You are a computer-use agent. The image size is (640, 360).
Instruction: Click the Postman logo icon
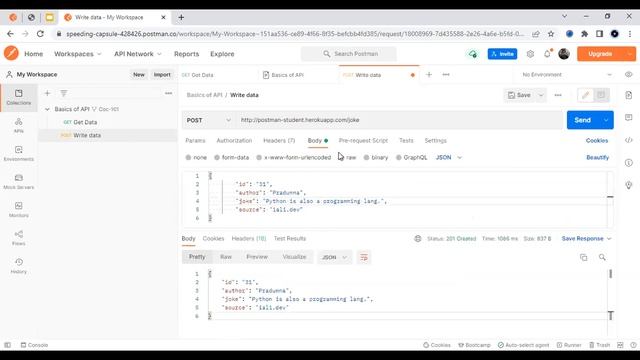coord(11,53)
